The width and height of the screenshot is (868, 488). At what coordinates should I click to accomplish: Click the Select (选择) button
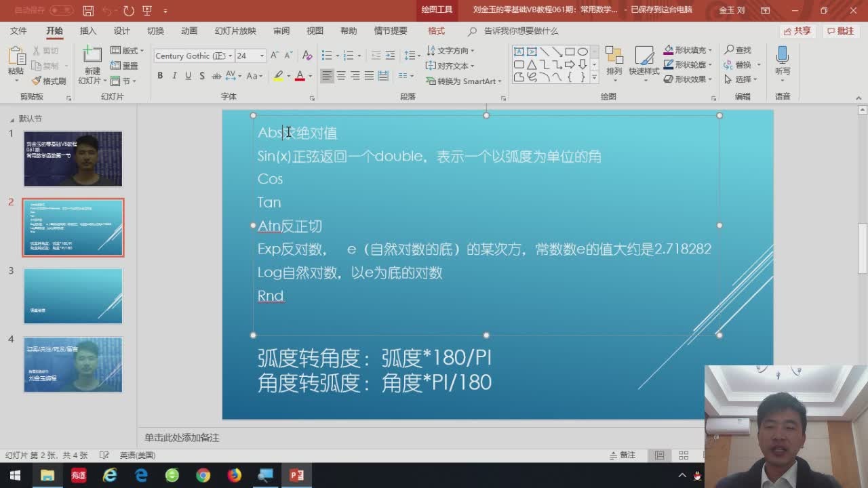[x=742, y=79]
